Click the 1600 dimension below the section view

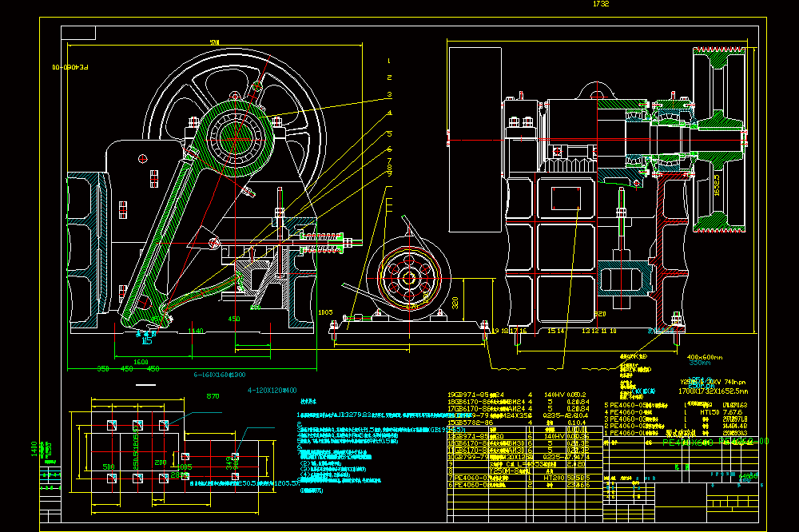141,362
